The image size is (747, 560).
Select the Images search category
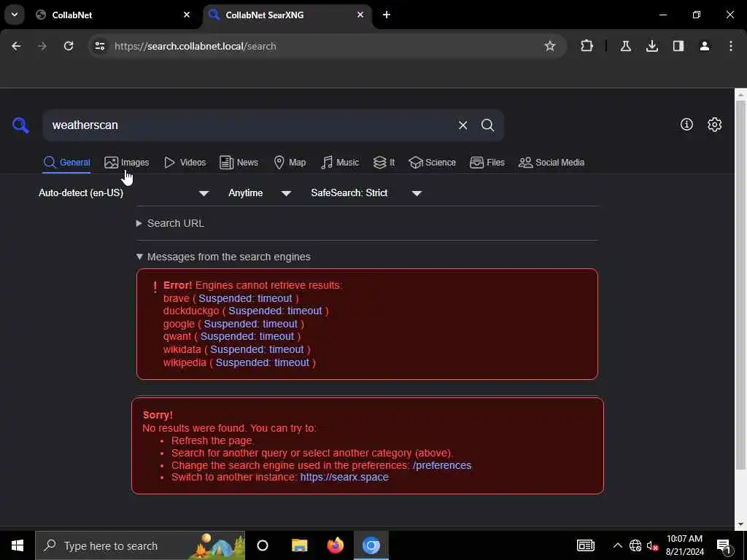(127, 163)
